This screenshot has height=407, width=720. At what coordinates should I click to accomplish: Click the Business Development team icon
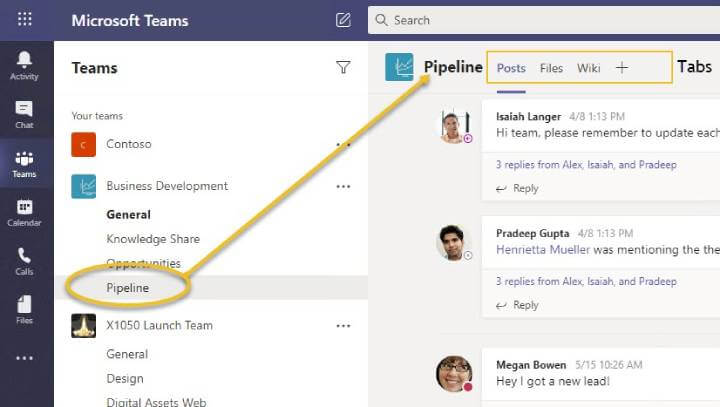point(84,186)
